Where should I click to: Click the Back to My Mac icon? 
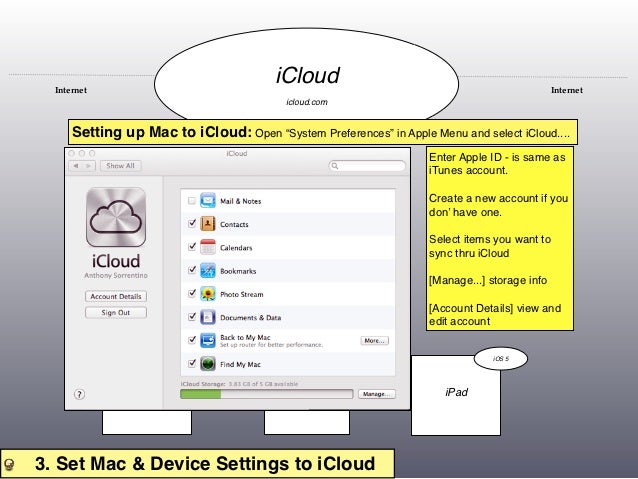click(208, 340)
